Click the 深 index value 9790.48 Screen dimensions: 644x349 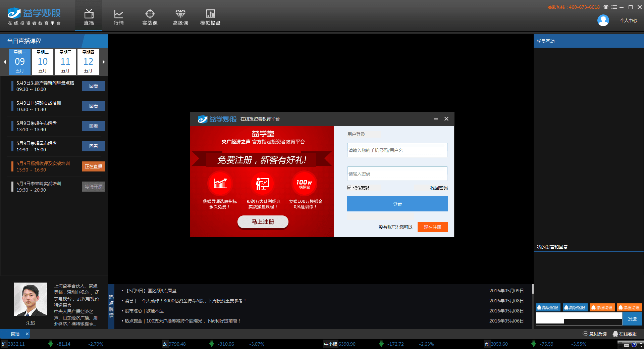click(177, 344)
